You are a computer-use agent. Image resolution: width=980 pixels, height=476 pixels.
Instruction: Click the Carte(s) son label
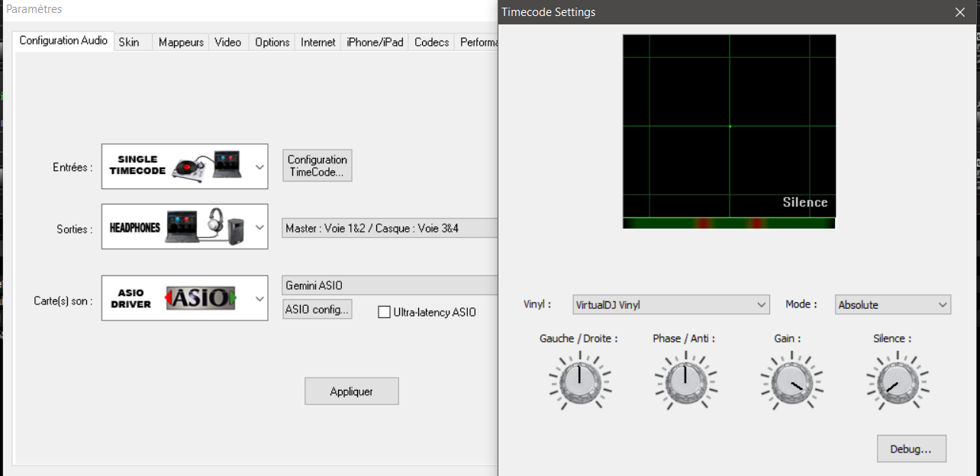tap(63, 301)
